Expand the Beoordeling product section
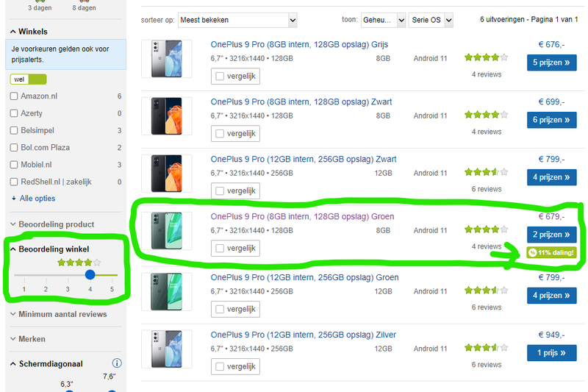This screenshot has width=588, height=392. tap(52, 224)
